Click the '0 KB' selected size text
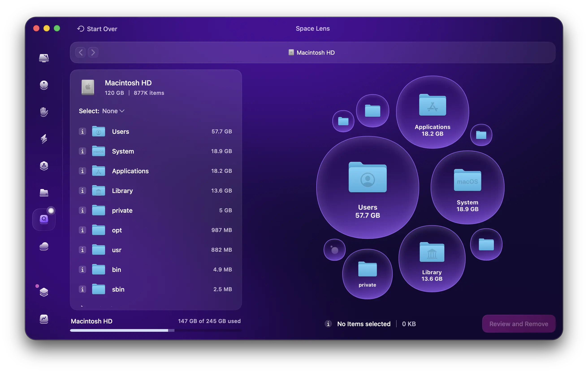 [x=409, y=324]
